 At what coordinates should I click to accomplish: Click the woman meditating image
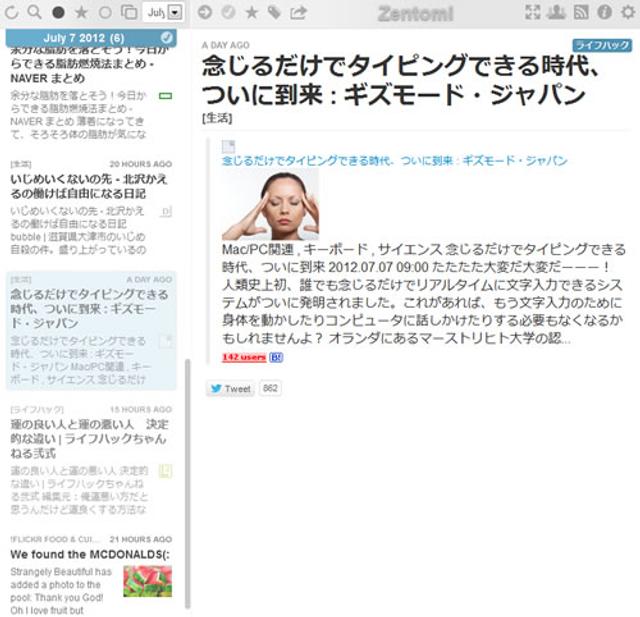pyautogui.click(x=270, y=204)
